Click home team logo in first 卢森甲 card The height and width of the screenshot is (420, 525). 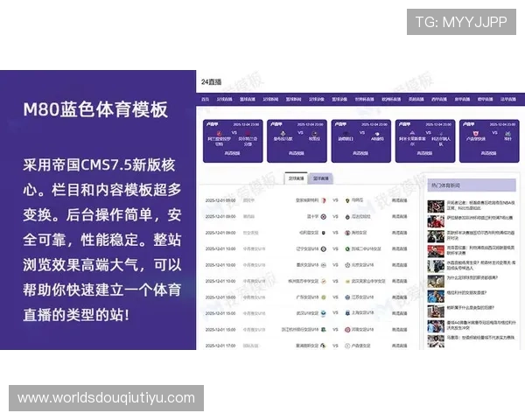click(x=219, y=133)
